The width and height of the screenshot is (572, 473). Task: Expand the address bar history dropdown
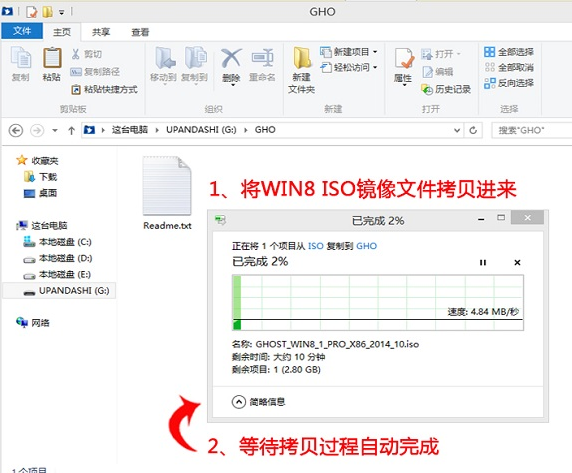tap(457, 130)
